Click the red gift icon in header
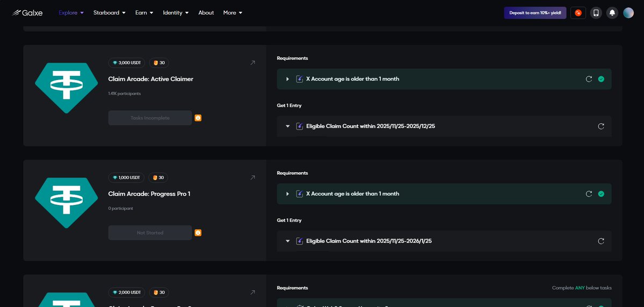 coord(578,13)
